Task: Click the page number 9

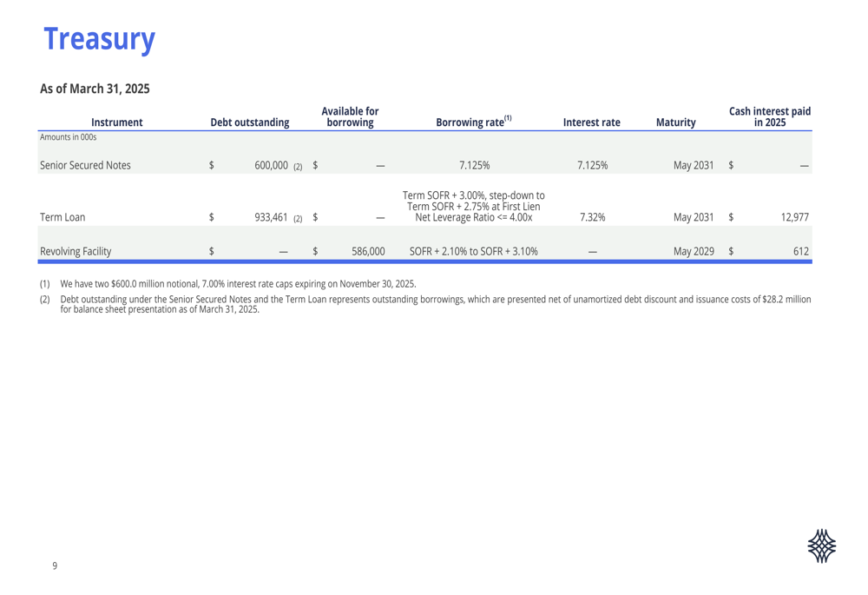Action: tap(55, 565)
